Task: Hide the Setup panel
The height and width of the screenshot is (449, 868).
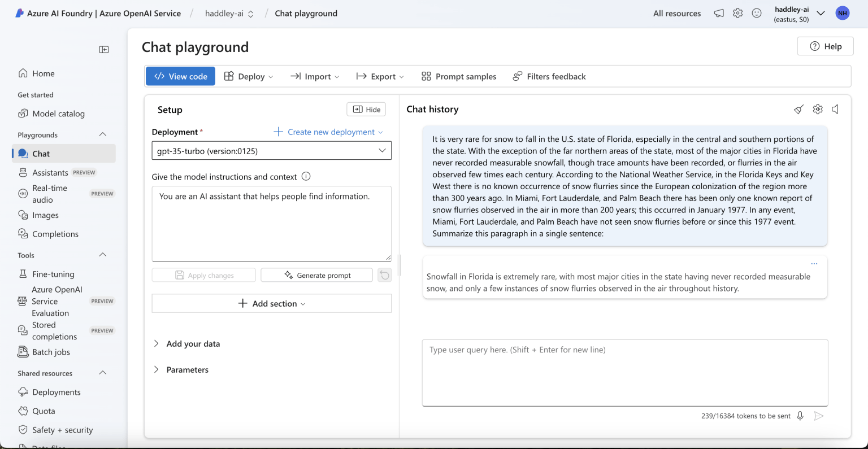Action: (366, 110)
